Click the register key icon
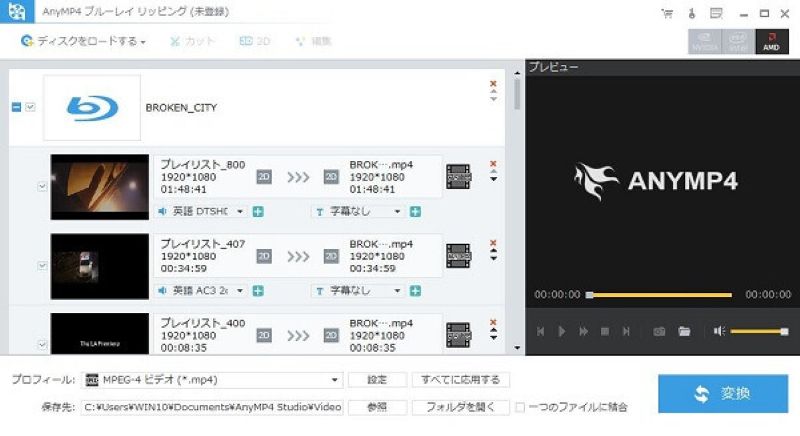Viewport: 800px width, 436px height. (692, 14)
